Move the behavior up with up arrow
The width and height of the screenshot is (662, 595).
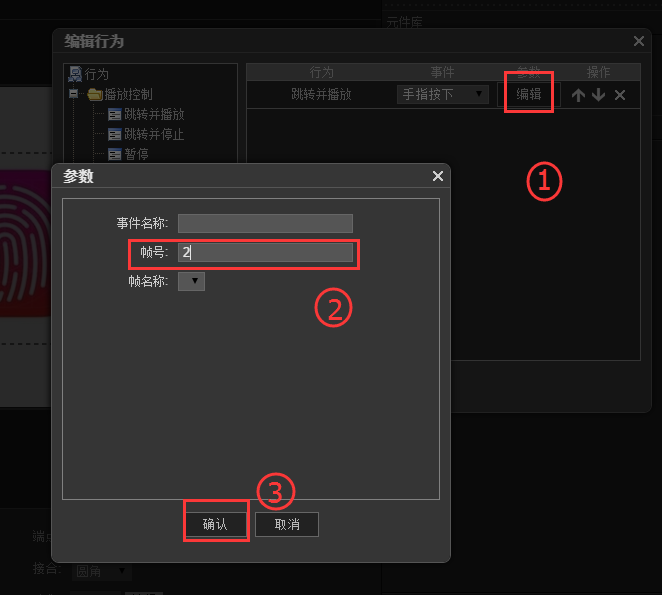point(578,95)
